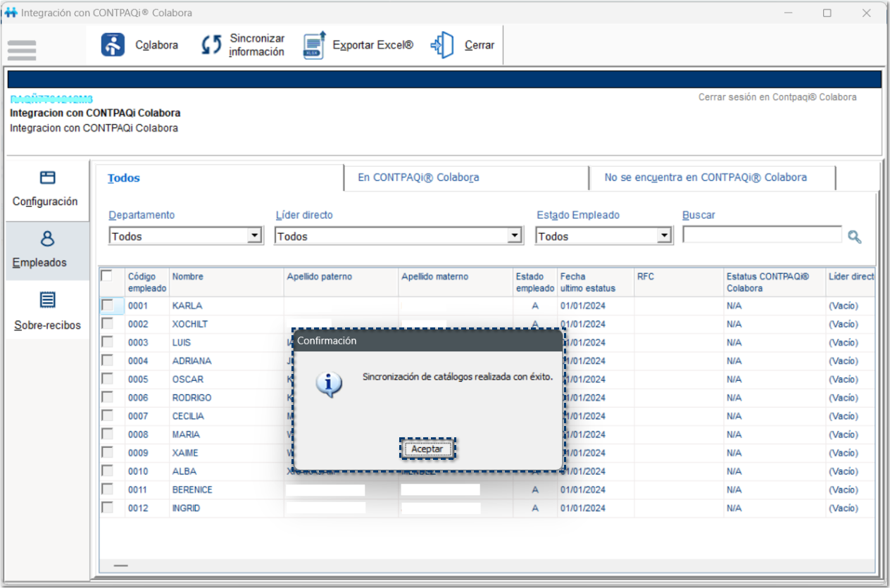The width and height of the screenshot is (890, 588).
Task: Select the Empleados sidebar icon
Action: (47, 239)
